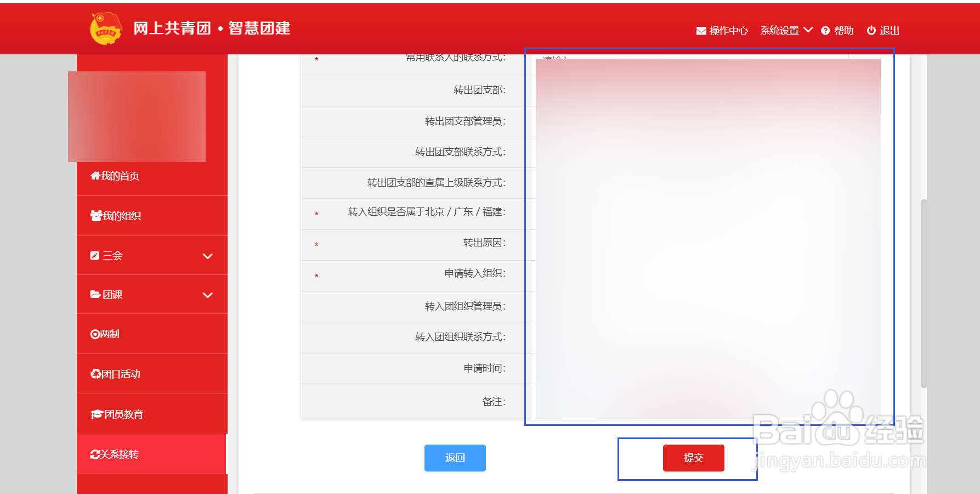Select the people icon beside 我的组织
The height and width of the screenshot is (494, 980).
click(96, 216)
